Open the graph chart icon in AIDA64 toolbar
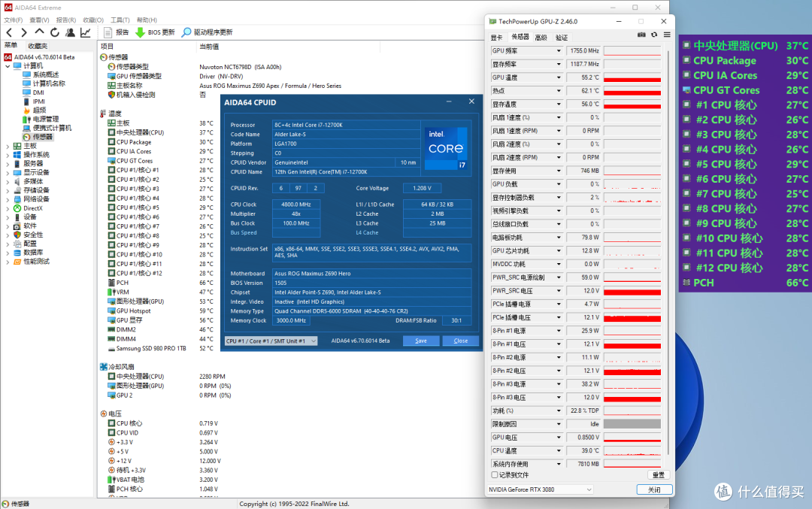812x509 pixels. pos(86,32)
